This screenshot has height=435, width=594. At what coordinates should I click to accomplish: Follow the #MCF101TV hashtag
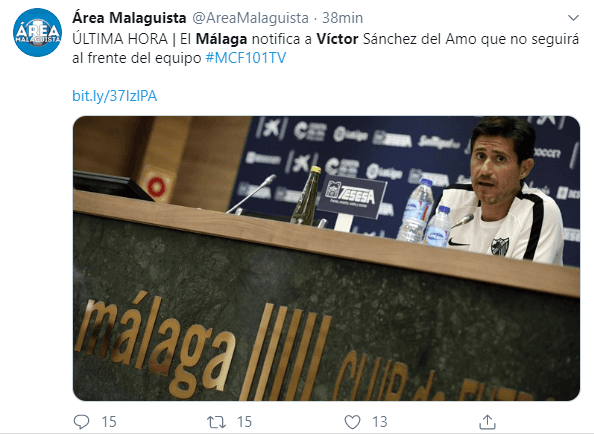click(245, 58)
